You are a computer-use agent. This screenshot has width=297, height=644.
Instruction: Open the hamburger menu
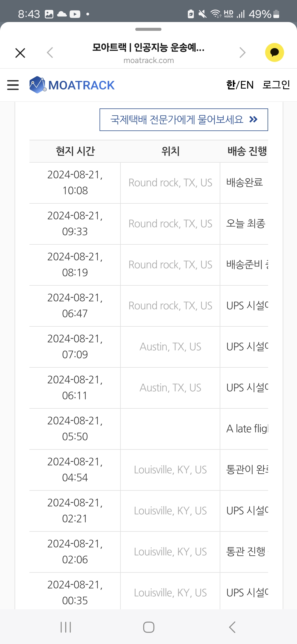coord(13,85)
